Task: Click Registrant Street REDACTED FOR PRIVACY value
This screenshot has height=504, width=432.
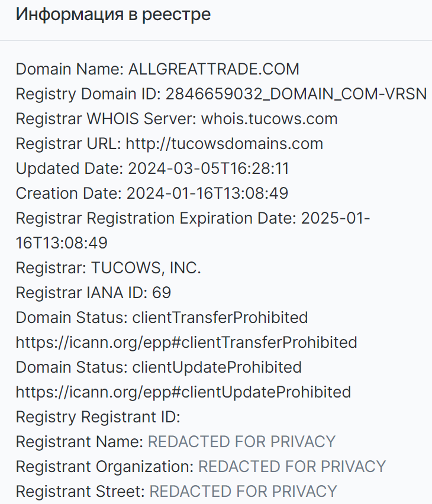Action: click(243, 491)
